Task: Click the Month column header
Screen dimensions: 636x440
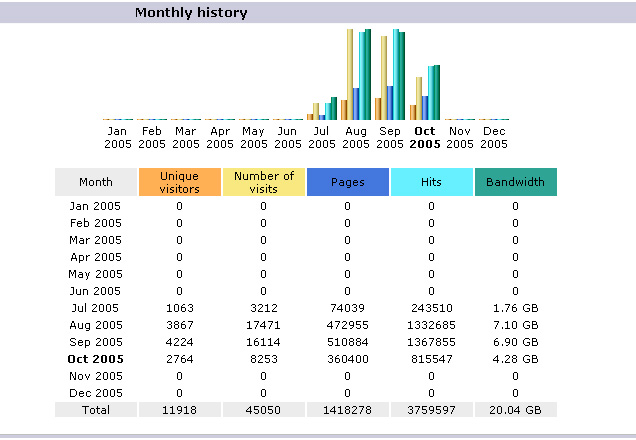Action: point(96,182)
